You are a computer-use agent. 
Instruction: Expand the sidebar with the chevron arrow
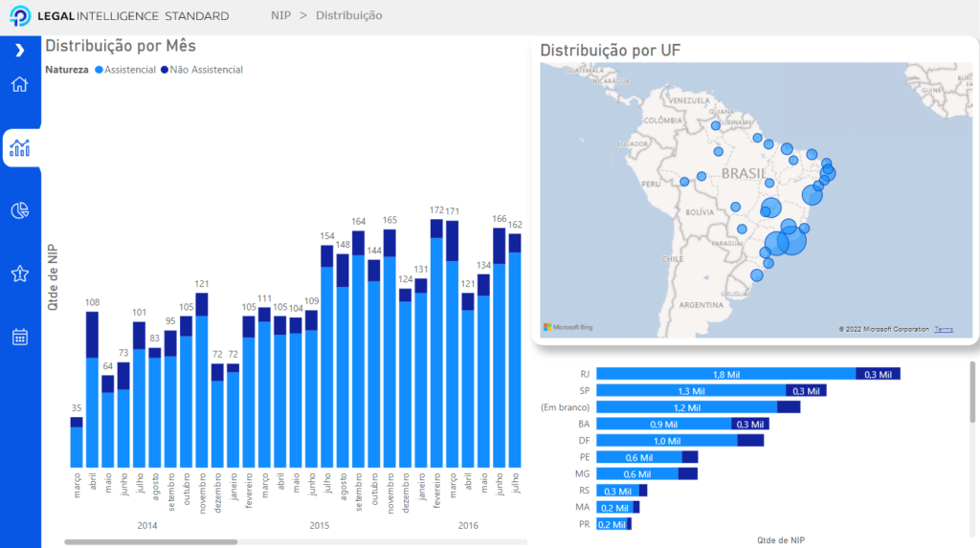(19, 50)
